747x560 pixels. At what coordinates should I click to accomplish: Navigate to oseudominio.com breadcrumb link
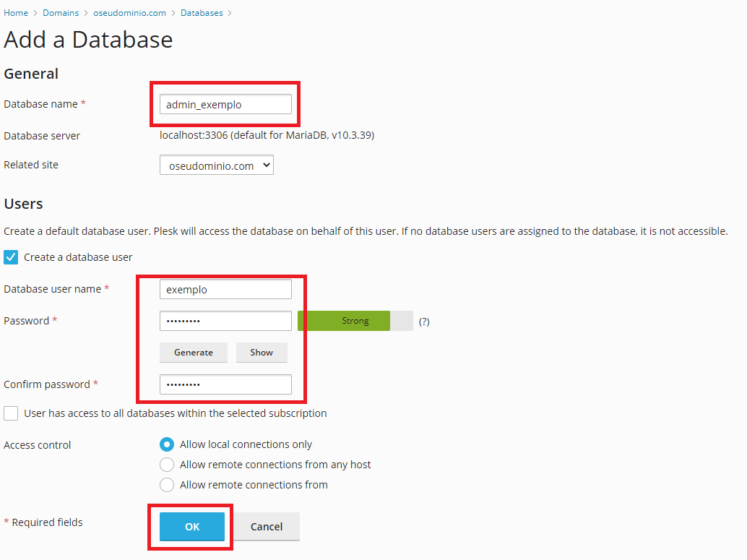tap(129, 13)
